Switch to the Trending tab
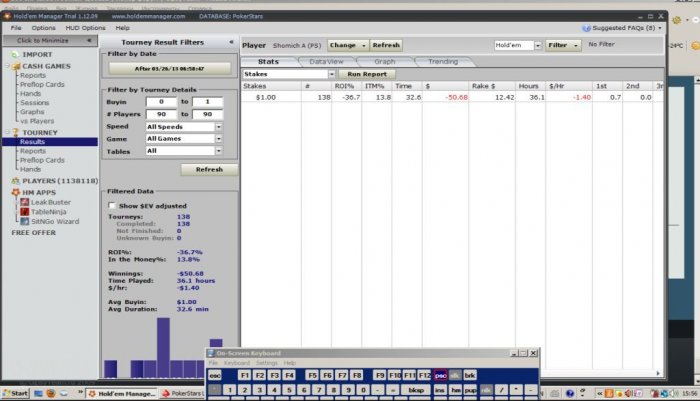The height and width of the screenshot is (401, 700). [443, 62]
